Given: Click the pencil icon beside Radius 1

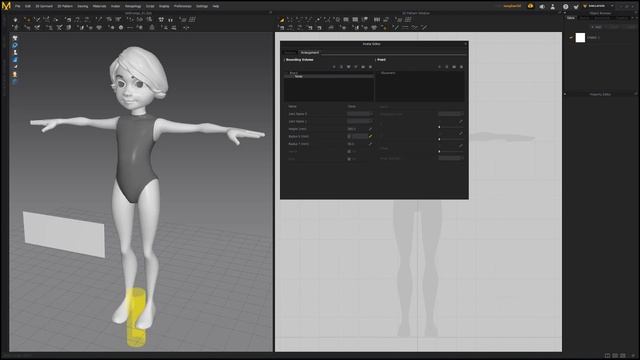Looking at the screenshot, I should coord(370,144).
